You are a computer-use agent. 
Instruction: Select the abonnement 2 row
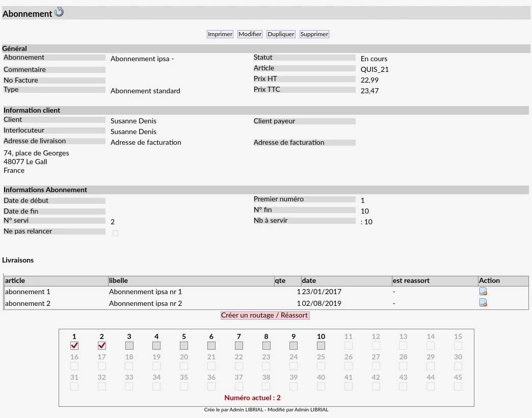pyautogui.click(x=267, y=303)
